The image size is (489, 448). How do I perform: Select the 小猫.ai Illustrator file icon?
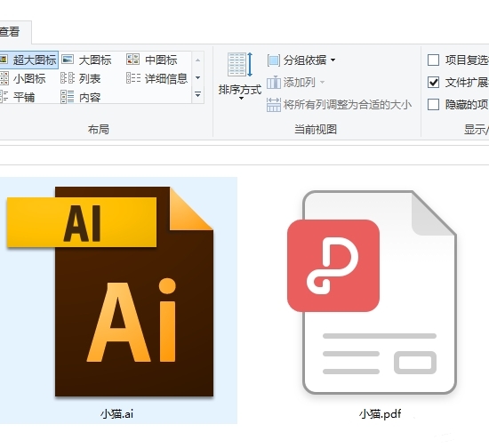pos(110,292)
